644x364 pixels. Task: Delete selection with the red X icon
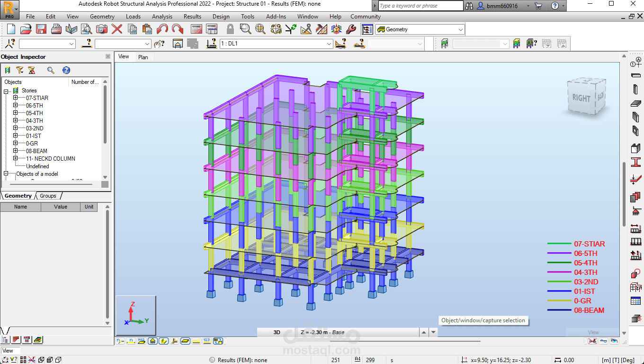[117, 29]
